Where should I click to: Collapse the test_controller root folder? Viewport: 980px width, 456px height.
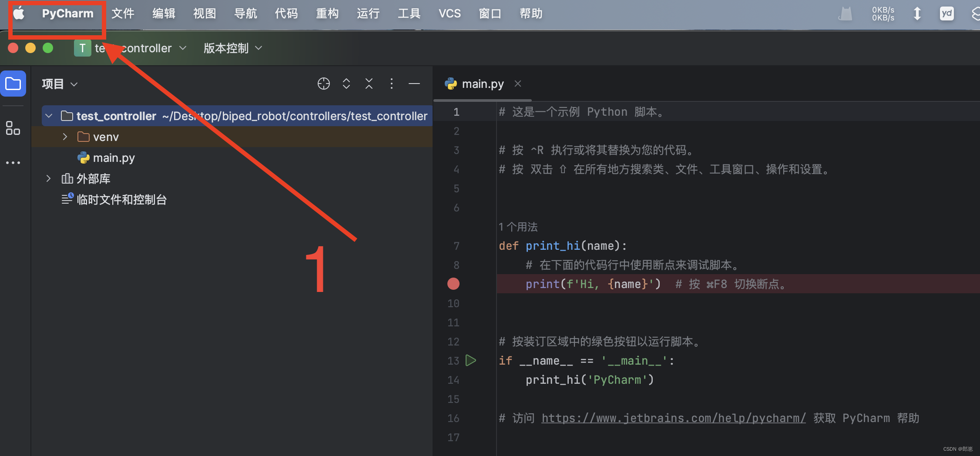(49, 116)
